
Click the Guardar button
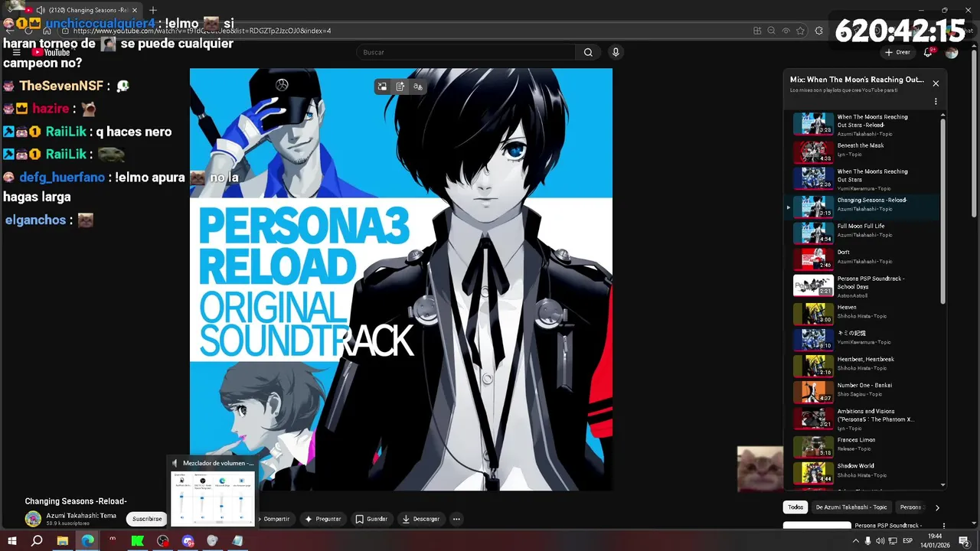[371, 519]
